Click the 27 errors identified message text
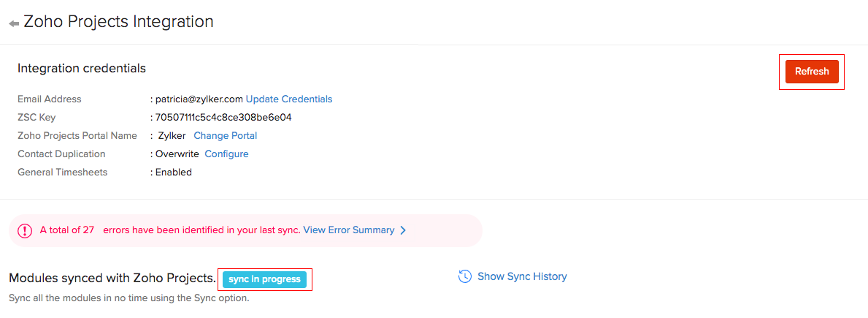This screenshot has width=868, height=318. tap(169, 230)
